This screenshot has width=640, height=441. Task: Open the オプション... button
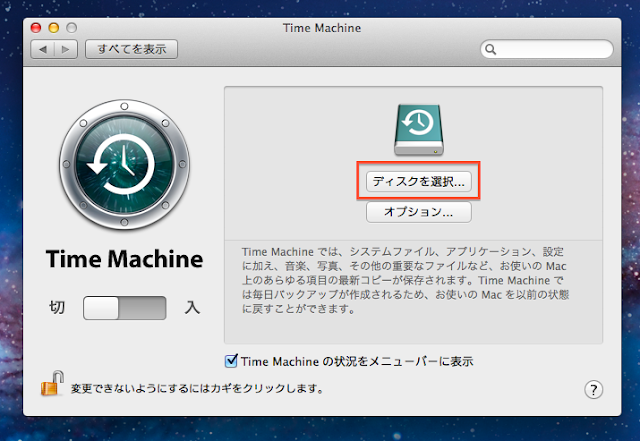pos(418,212)
